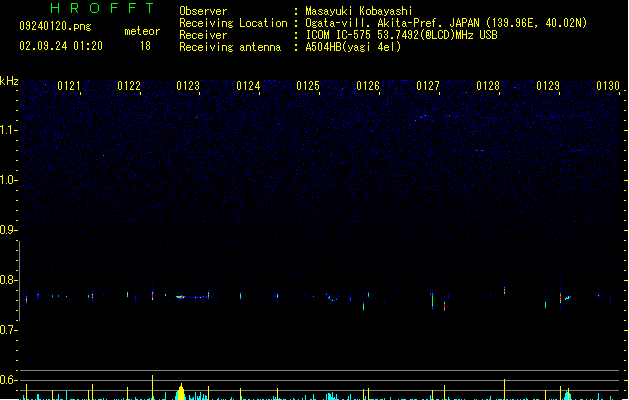Image resolution: width=629 pixels, height=400 pixels.
Task: Click the 1.1 kHz axis label
Action: pyautogui.click(x=8, y=130)
